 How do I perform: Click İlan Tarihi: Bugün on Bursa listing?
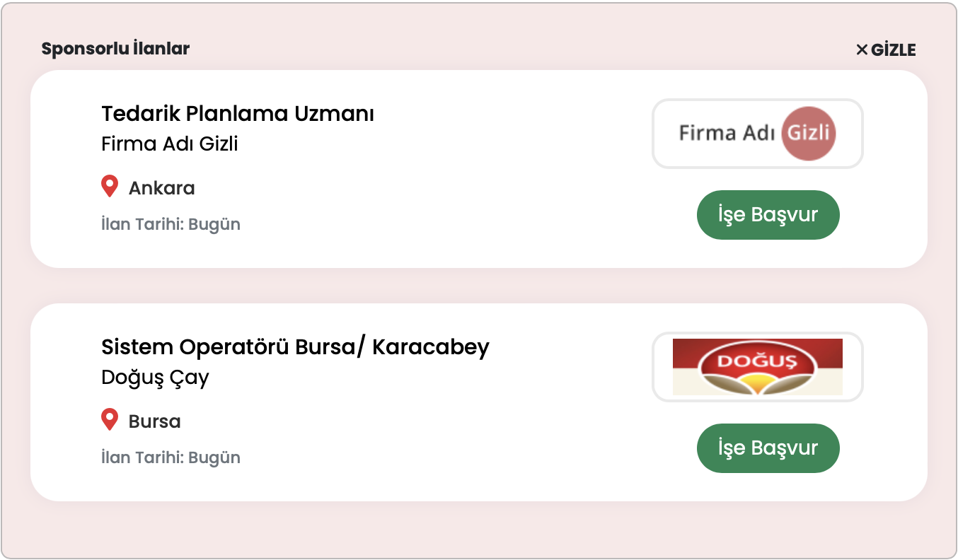pos(171,458)
